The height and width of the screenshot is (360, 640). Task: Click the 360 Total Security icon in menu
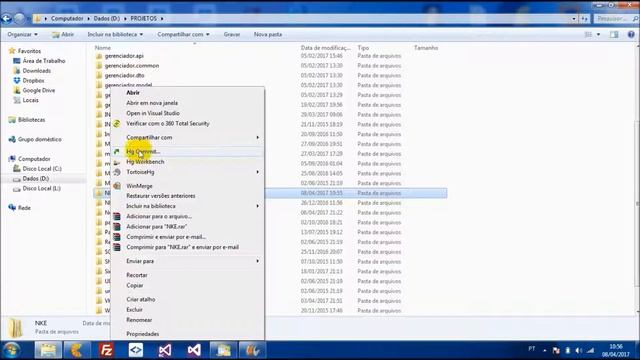coord(117,123)
